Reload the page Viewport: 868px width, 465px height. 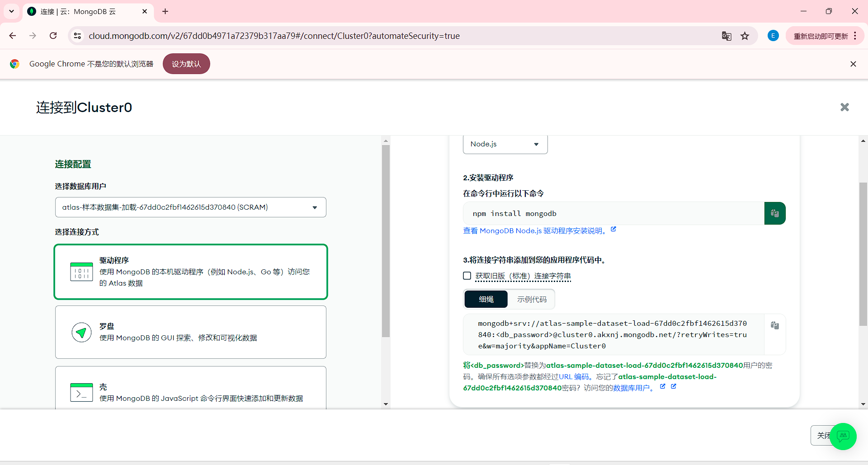(x=53, y=36)
